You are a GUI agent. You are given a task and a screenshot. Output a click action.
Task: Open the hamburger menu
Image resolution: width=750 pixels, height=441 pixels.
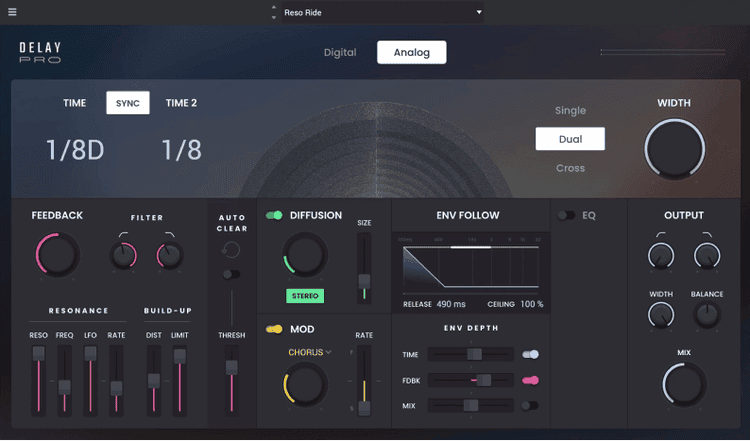pos(12,12)
